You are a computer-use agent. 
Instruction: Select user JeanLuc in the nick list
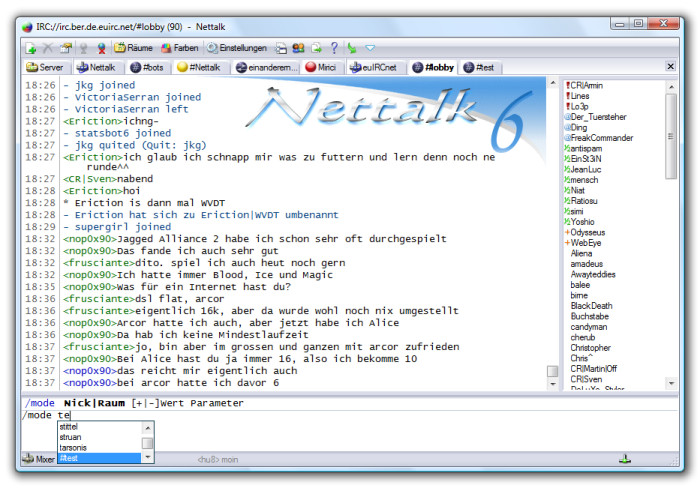point(583,169)
